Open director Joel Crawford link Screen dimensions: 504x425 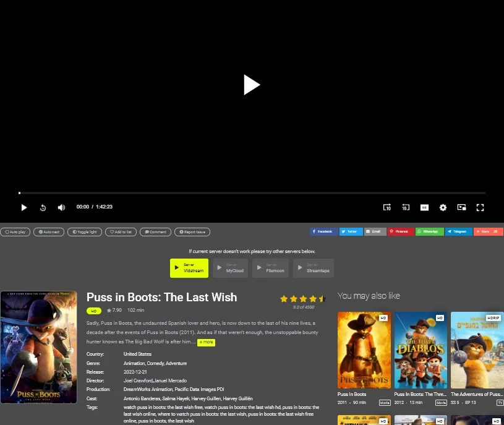pos(137,380)
